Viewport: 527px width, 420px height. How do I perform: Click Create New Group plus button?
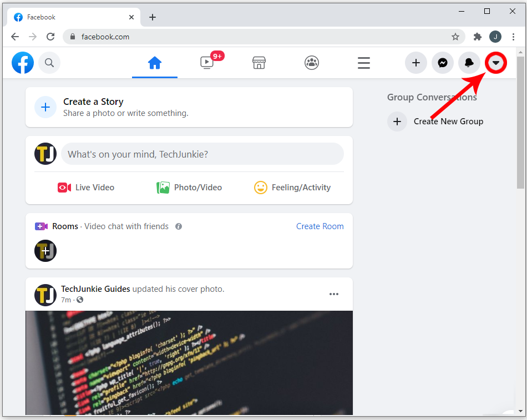coord(397,122)
